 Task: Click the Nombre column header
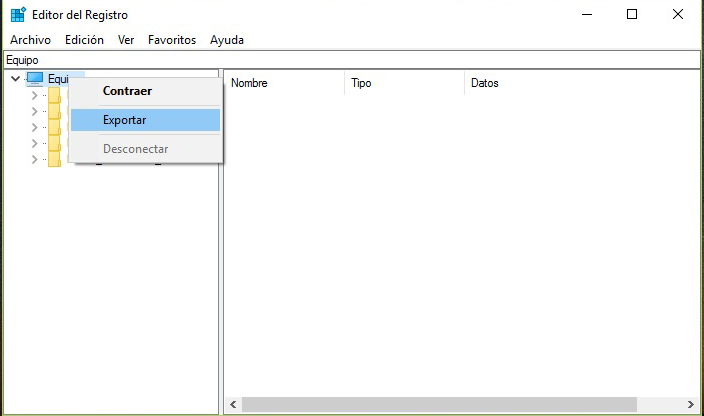(249, 83)
